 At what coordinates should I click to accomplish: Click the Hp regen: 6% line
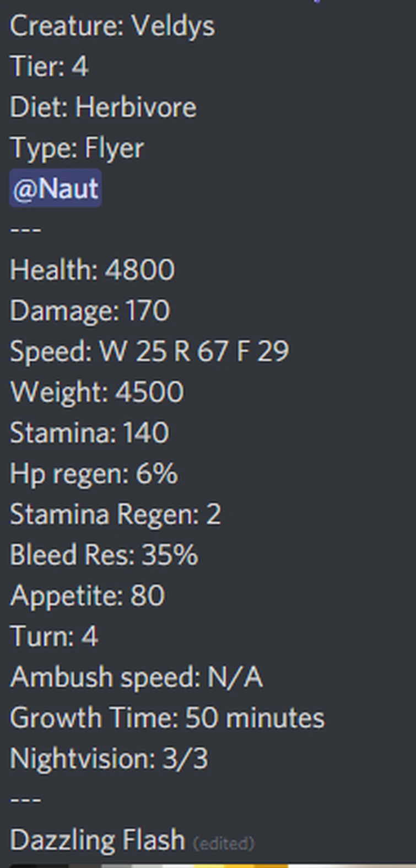point(94,474)
